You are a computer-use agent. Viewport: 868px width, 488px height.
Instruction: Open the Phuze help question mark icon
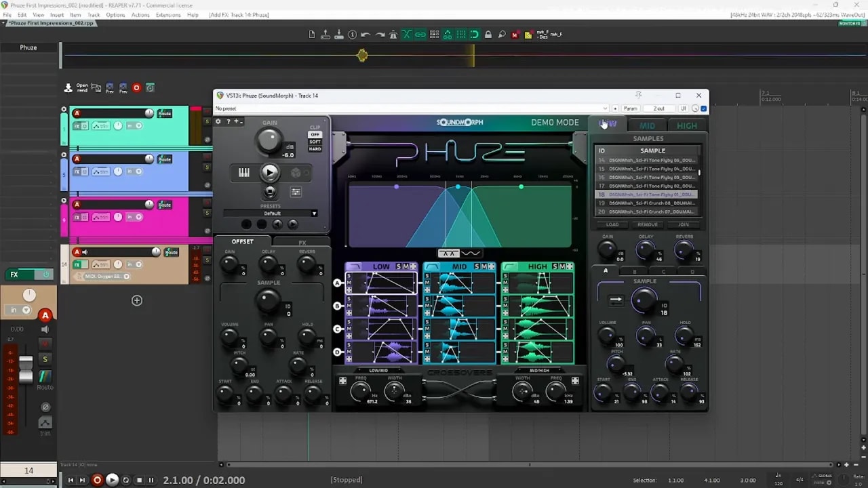click(229, 122)
